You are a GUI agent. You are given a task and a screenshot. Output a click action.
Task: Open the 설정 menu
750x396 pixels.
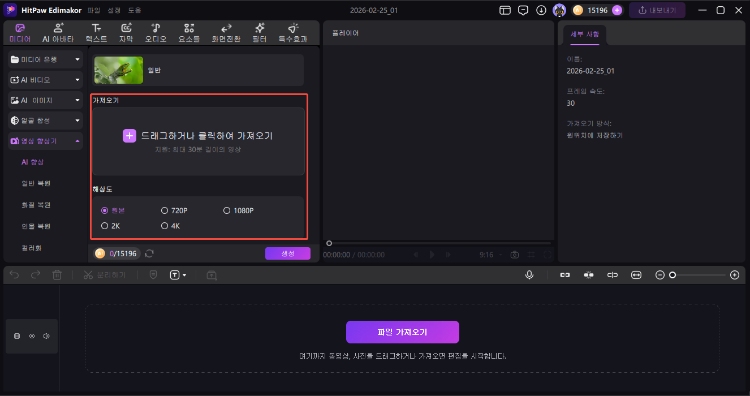(114, 10)
